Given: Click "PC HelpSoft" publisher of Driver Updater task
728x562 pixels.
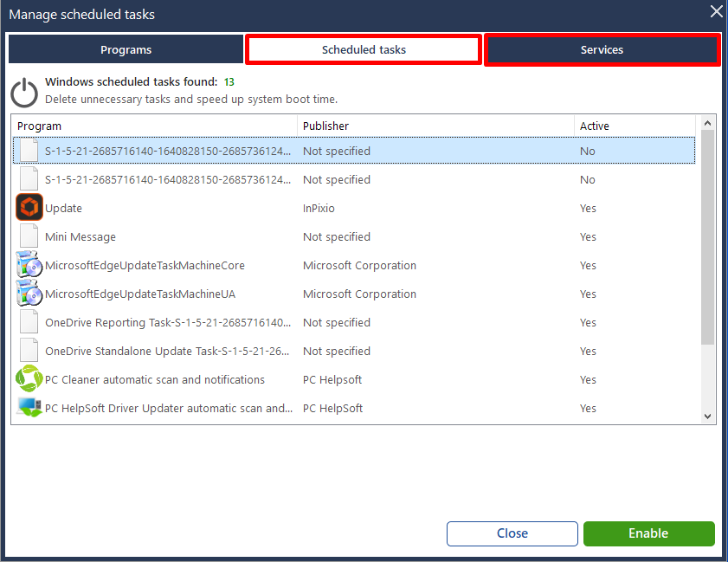Looking at the screenshot, I should pyautogui.click(x=332, y=408).
